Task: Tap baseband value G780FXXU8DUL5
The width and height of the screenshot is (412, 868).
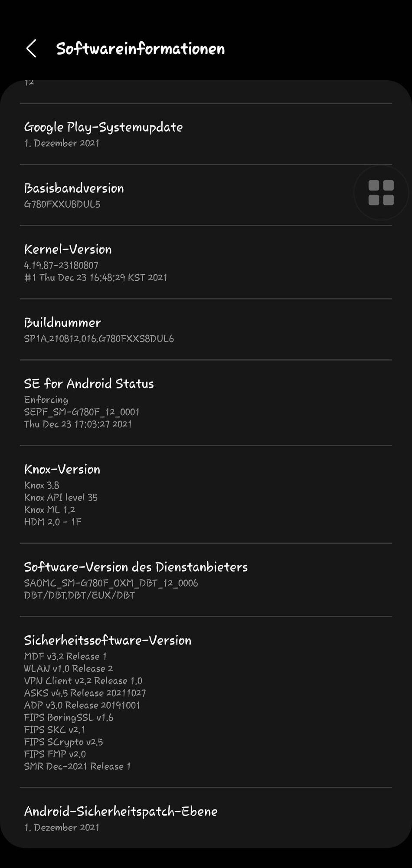Action: pyautogui.click(x=62, y=204)
